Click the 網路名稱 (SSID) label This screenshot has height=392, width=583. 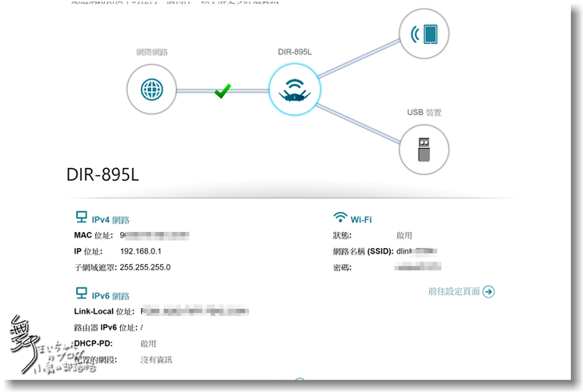click(363, 251)
